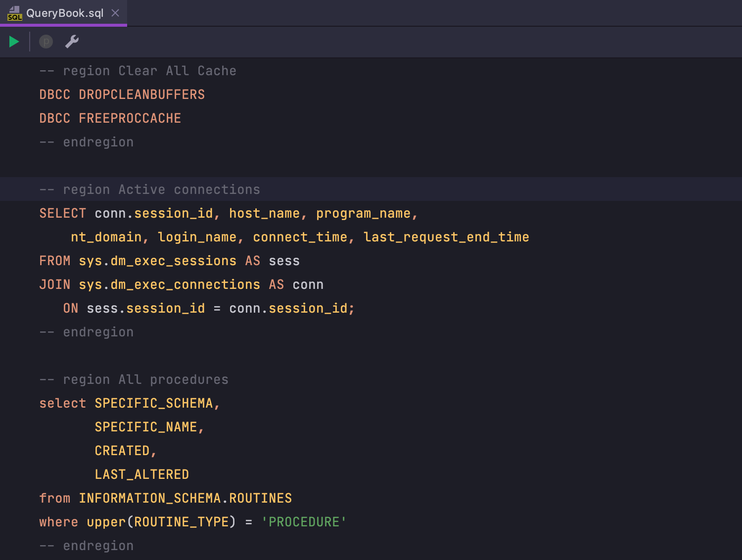Click the greyed-out P playground icon

[x=46, y=42]
